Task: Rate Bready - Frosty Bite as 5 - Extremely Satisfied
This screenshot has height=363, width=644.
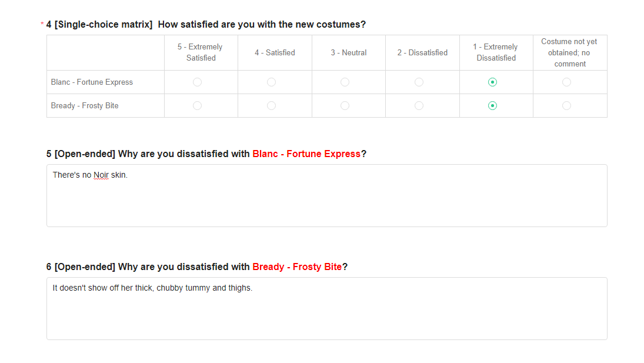Action: pos(197,106)
